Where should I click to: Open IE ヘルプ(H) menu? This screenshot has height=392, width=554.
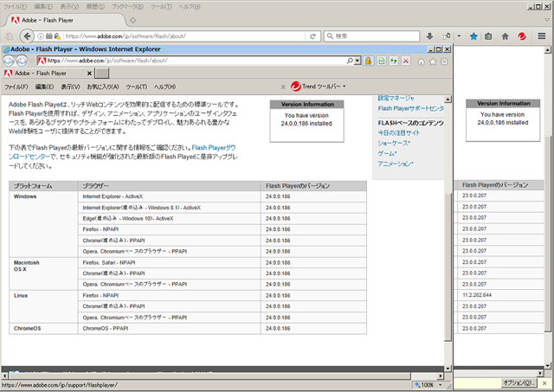point(164,87)
